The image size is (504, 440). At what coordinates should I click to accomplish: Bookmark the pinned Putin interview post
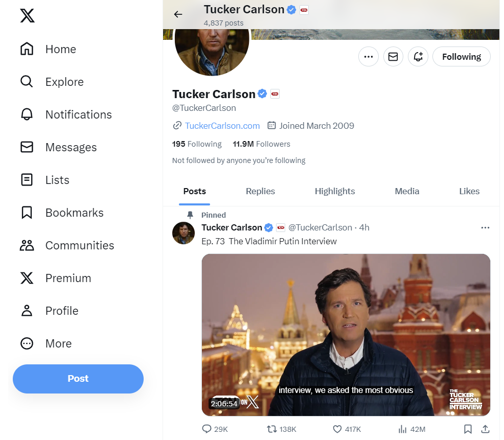coord(468,429)
